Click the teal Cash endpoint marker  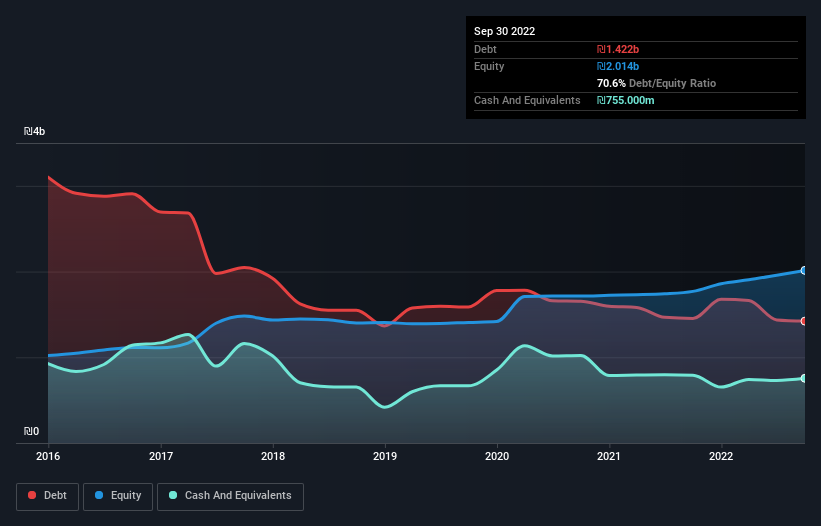pyautogui.click(x=804, y=378)
